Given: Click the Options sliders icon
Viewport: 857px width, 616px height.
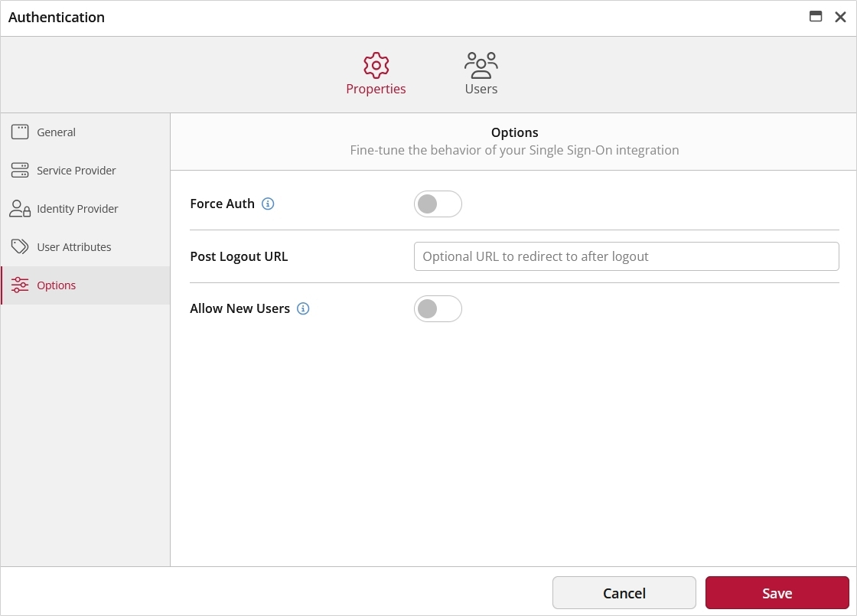Looking at the screenshot, I should click(21, 285).
